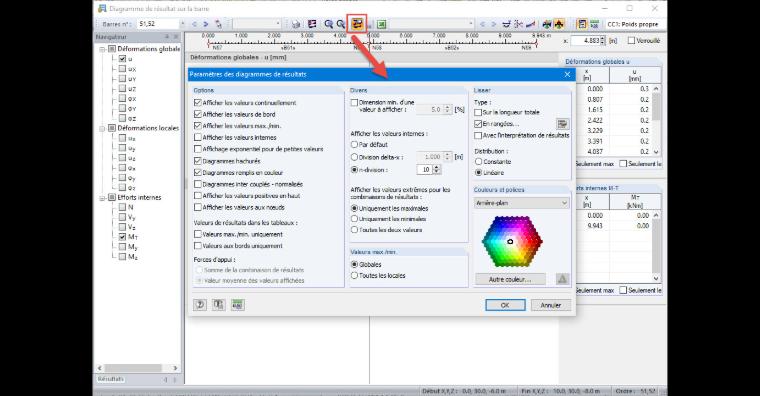Click triangle icon beside Autre couleur button

pyautogui.click(x=562, y=279)
